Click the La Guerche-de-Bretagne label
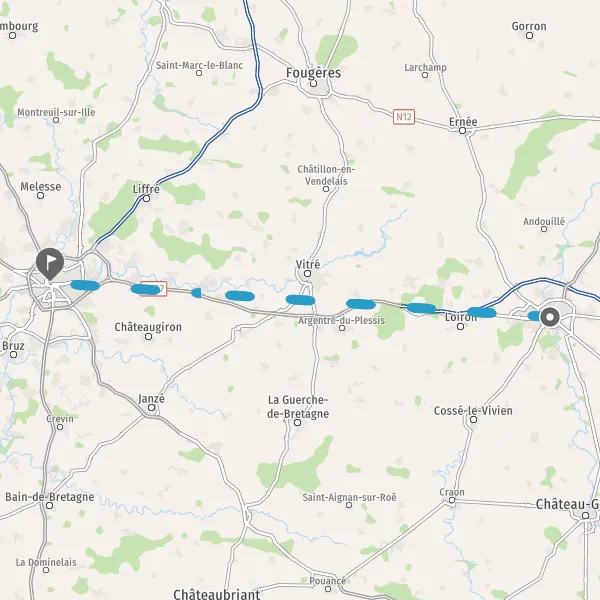This screenshot has width=600, height=600. (x=298, y=406)
